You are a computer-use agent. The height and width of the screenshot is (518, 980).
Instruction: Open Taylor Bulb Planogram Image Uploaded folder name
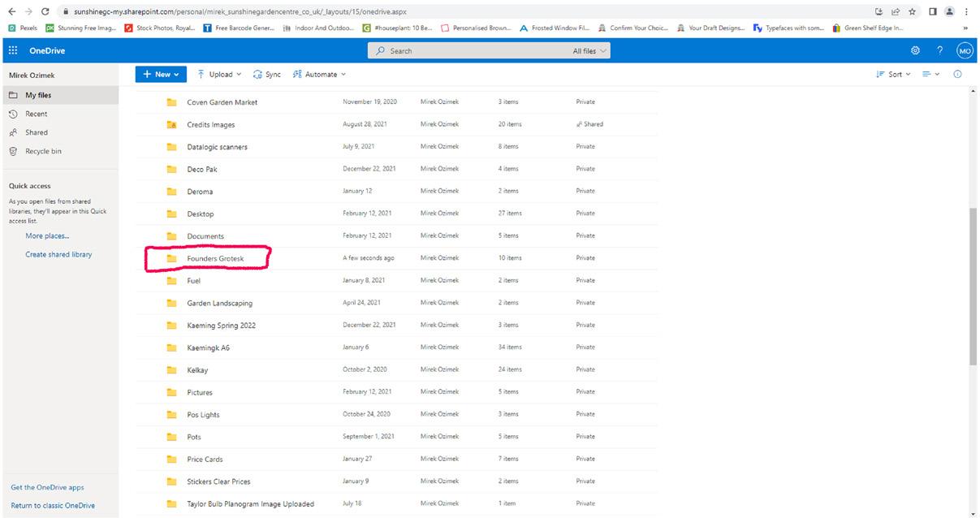251,503
